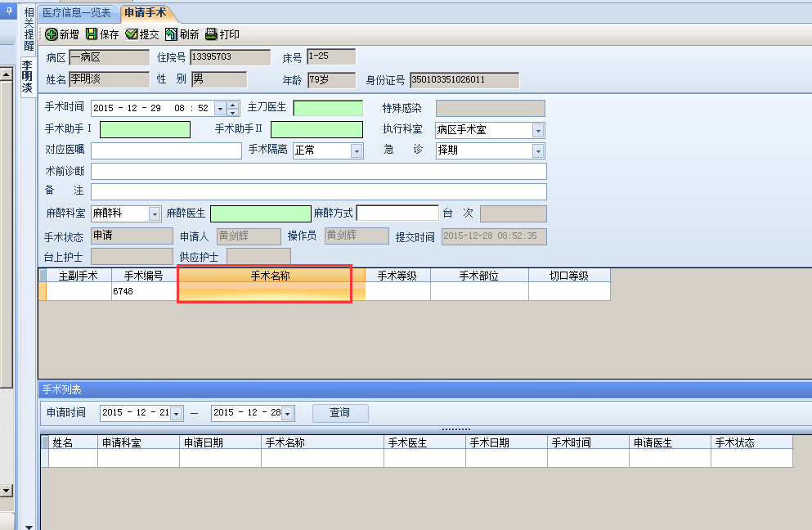Click the pin icon at top-left corner
This screenshot has height=530, width=812.
(x=9, y=11)
